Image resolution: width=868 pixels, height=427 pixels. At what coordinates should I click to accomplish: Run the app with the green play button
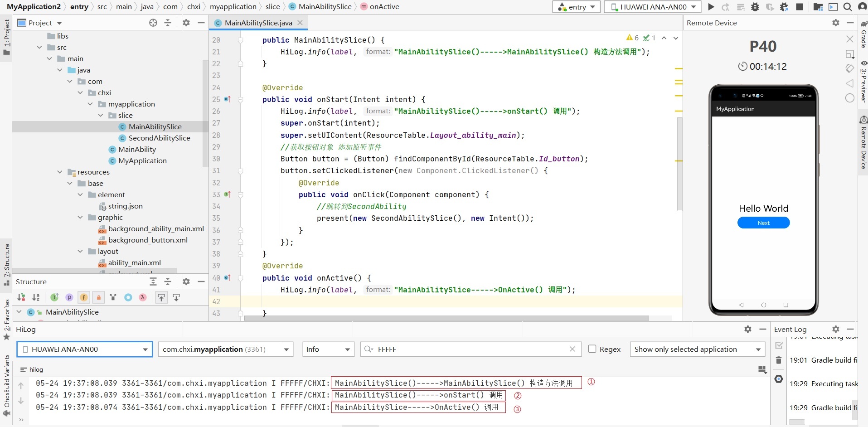point(711,7)
